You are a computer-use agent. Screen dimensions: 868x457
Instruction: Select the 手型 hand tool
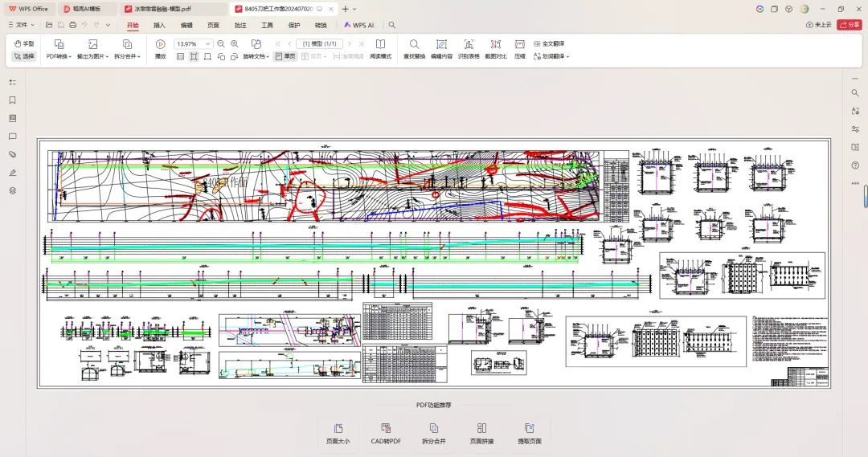pos(24,43)
